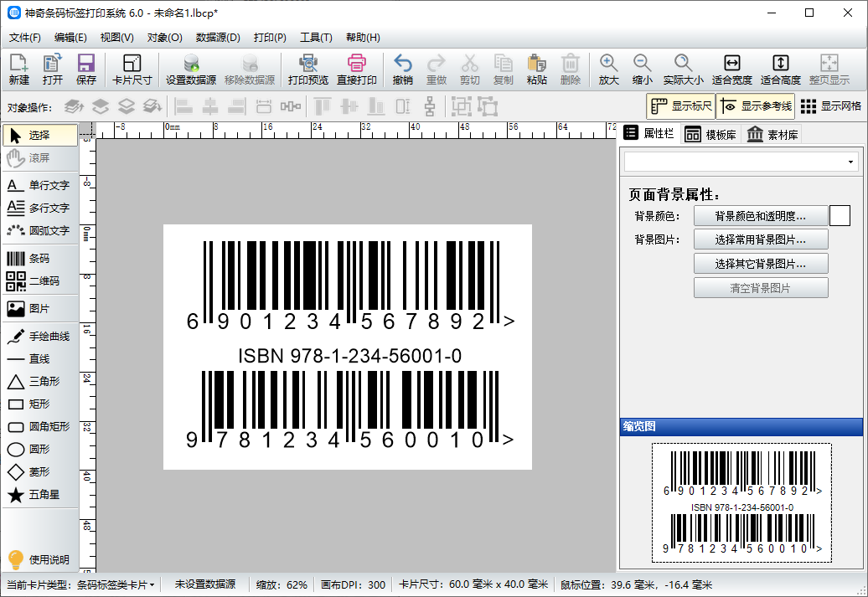The image size is (868, 597).
Task: Toggle 显示网格 grid display
Action: point(830,106)
